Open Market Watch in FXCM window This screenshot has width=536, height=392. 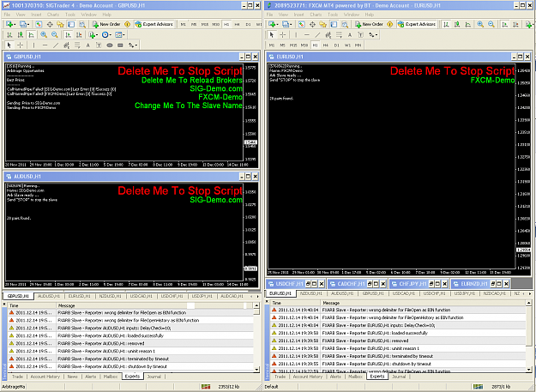pos(301,24)
